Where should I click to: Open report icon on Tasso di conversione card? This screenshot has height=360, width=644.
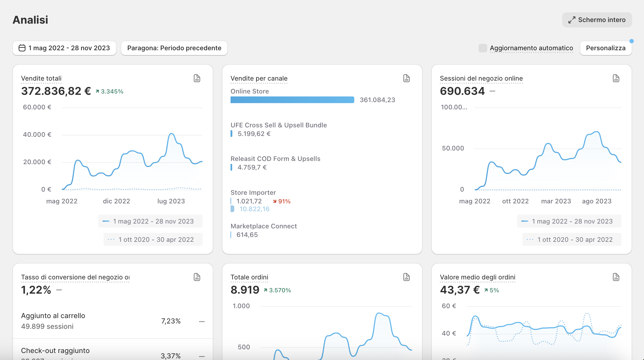tap(197, 277)
